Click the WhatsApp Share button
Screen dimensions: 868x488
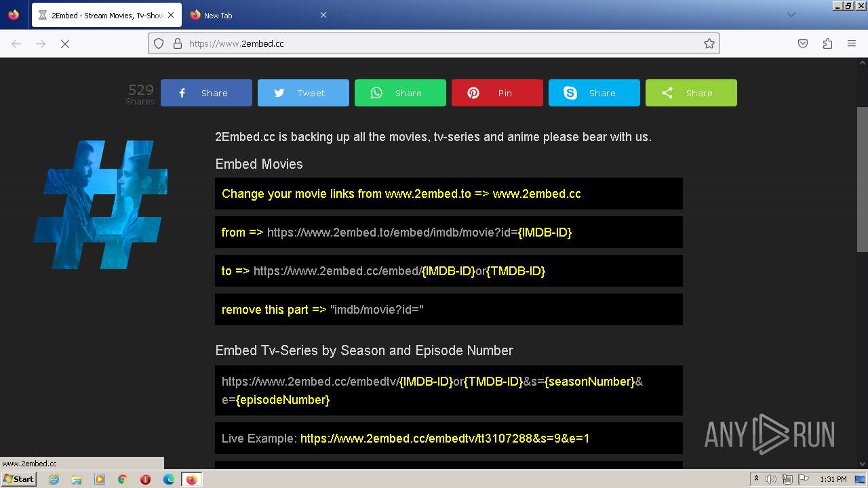click(x=400, y=93)
